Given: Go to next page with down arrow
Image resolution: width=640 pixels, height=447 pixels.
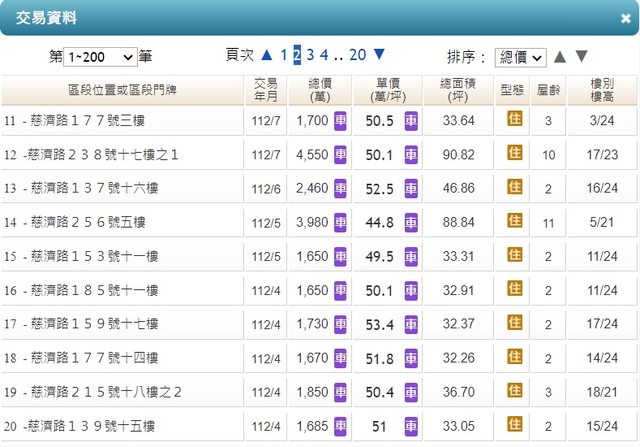Looking at the screenshot, I should (379, 55).
